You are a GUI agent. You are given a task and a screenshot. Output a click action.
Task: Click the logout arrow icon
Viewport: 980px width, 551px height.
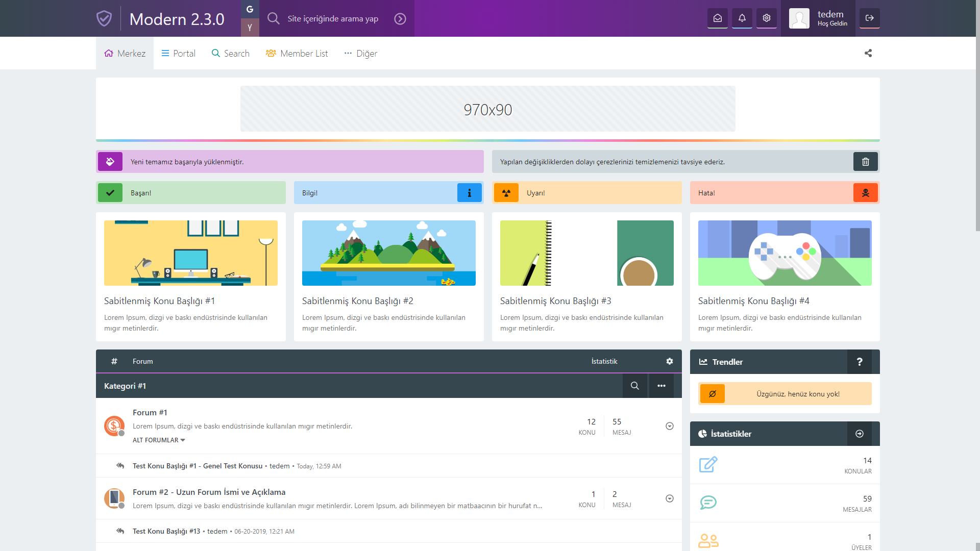[x=869, y=18]
